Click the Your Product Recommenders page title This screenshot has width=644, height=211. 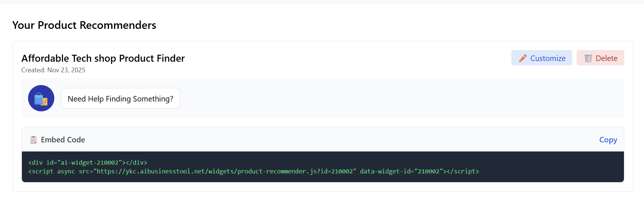84,25
